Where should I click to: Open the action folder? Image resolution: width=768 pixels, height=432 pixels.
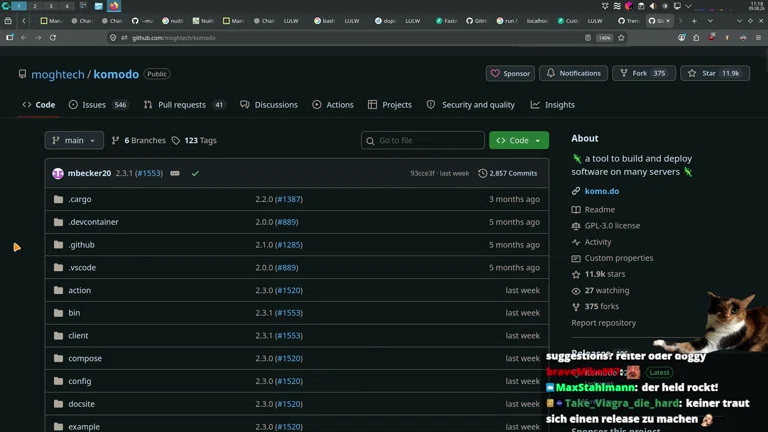pyautogui.click(x=79, y=290)
